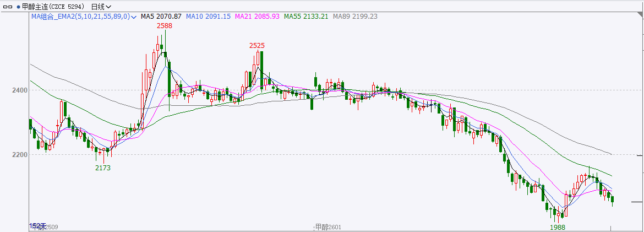Screen dimensions: 644x232
Task: Click the last green candlestick on right
Action: click(x=613, y=199)
